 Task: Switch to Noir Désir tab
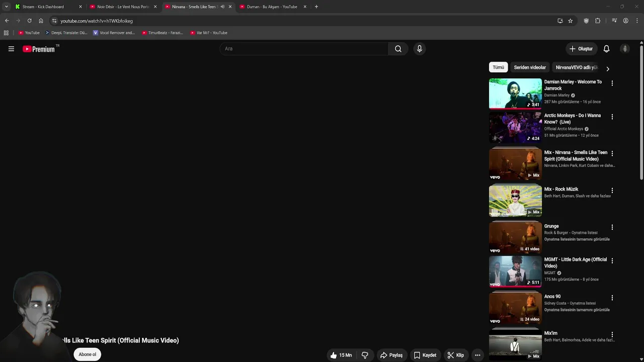(x=123, y=7)
